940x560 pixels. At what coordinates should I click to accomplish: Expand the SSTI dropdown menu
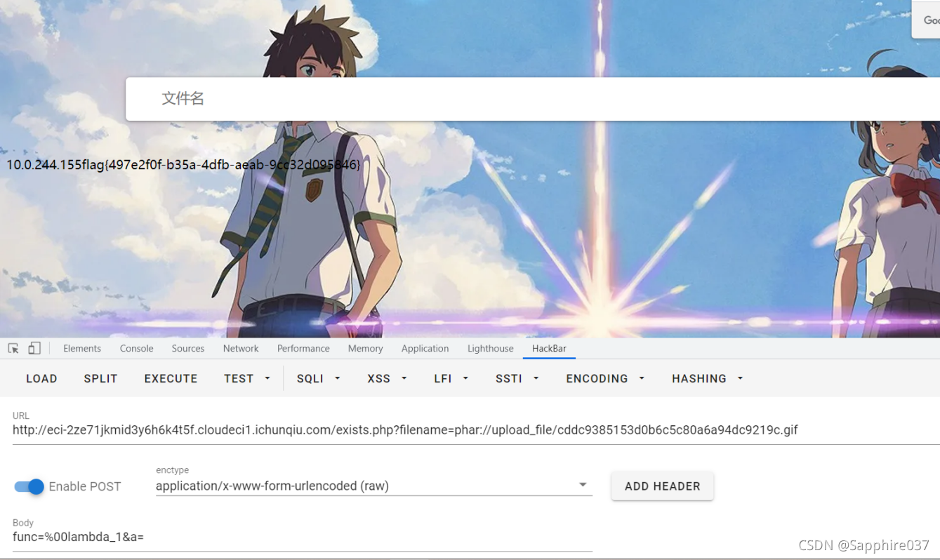point(517,378)
